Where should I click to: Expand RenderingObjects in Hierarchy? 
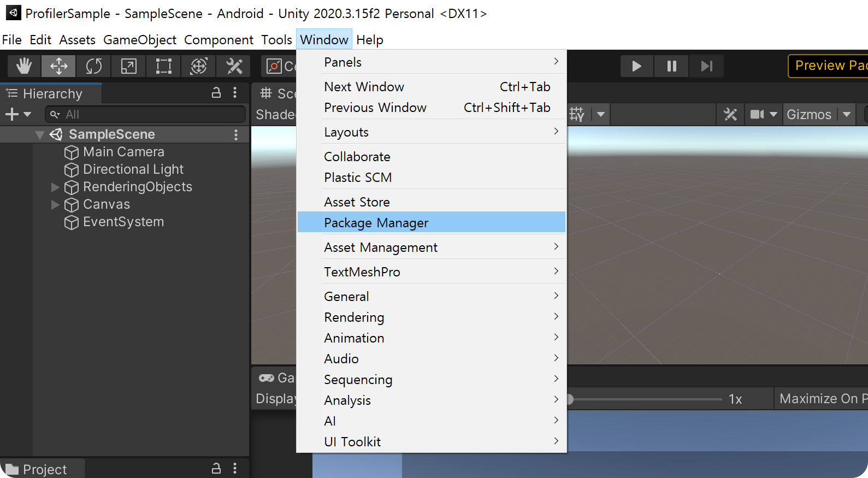tap(55, 187)
